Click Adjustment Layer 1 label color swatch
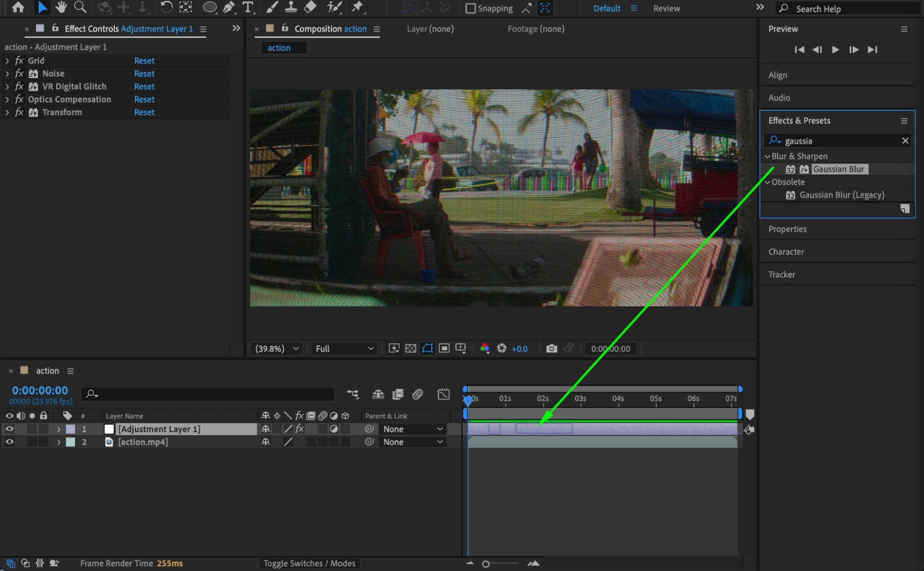924x571 pixels. [x=70, y=429]
